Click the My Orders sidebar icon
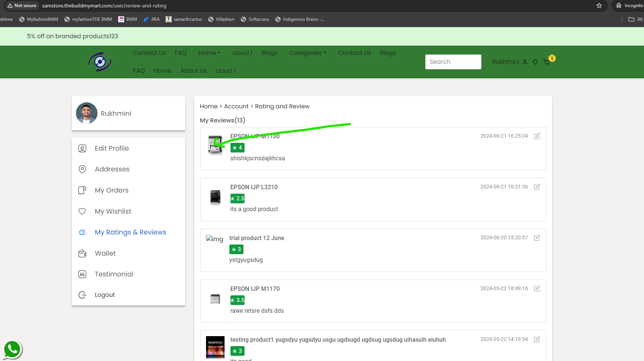This screenshot has width=644, height=361. pos(82,190)
